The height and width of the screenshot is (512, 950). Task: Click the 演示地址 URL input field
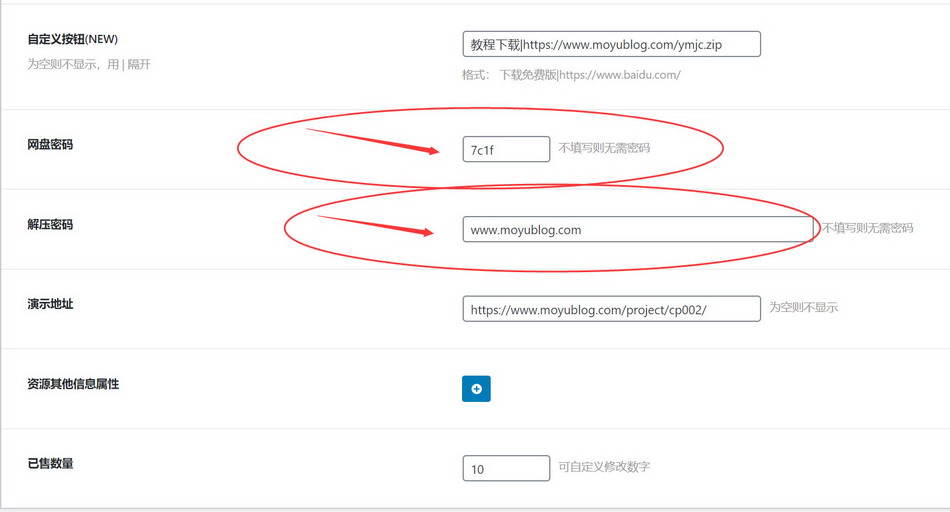tap(611, 309)
